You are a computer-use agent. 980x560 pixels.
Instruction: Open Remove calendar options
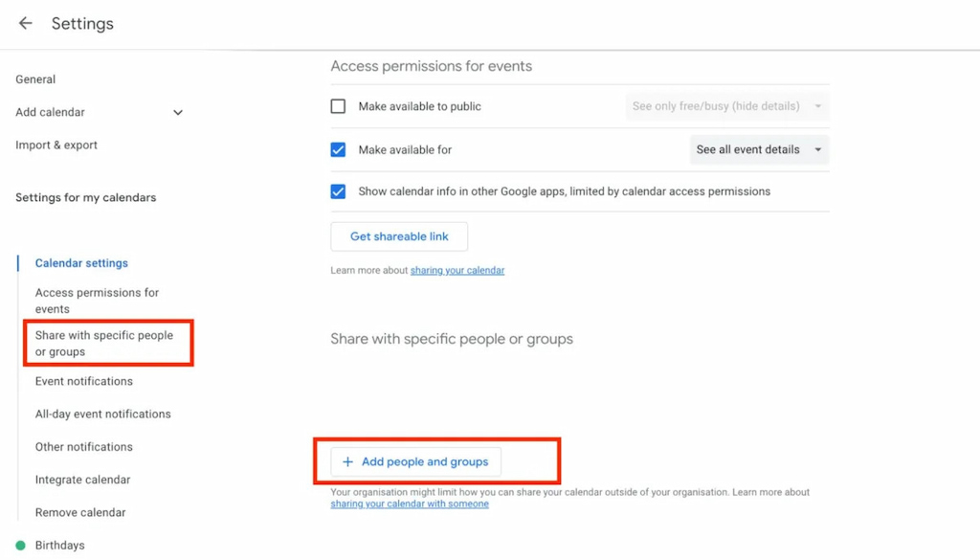(x=80, y=512)
